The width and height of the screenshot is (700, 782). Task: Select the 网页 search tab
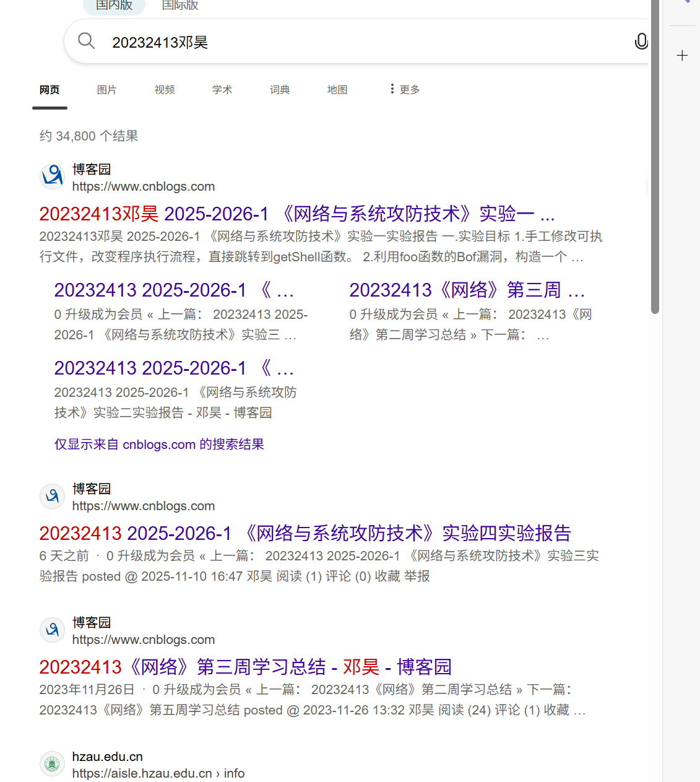click(x=50, y=90)
